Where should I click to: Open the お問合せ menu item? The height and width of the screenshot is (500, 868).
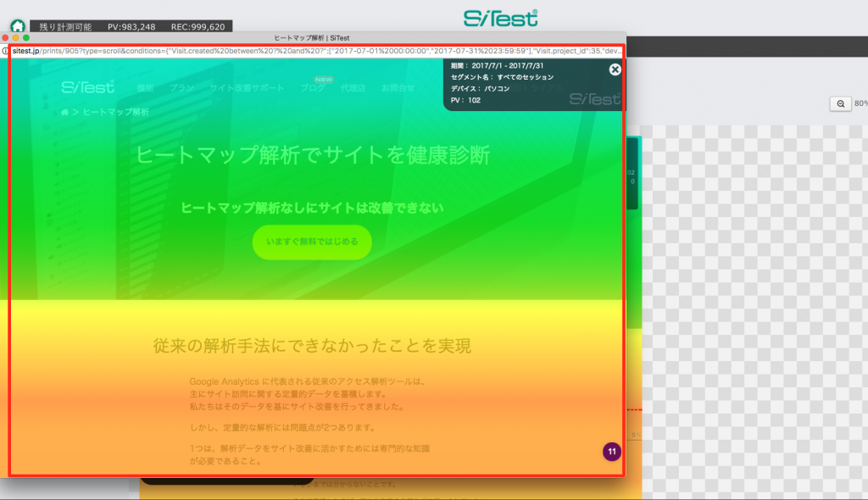click(x=398, y=88)
